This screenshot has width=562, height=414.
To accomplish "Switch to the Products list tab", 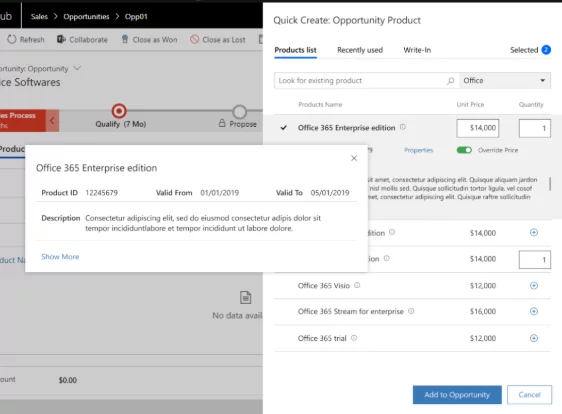I will [x=295, y=50].
